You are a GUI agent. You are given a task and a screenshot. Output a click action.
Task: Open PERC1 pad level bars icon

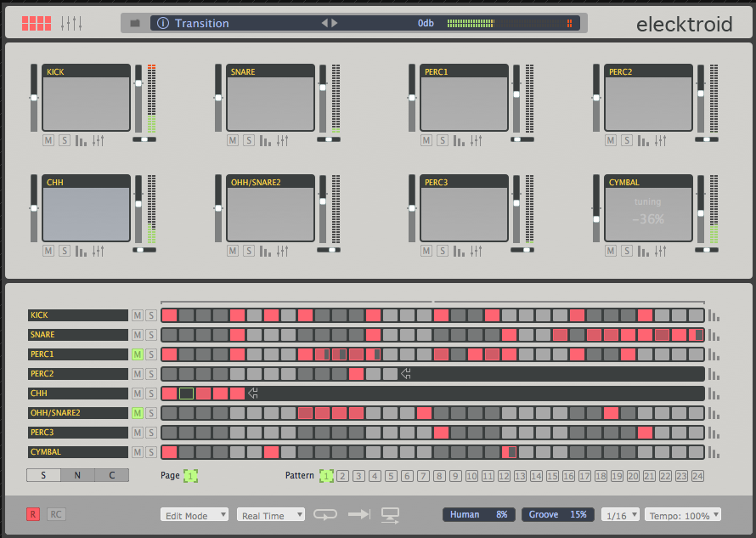point(459,140)
